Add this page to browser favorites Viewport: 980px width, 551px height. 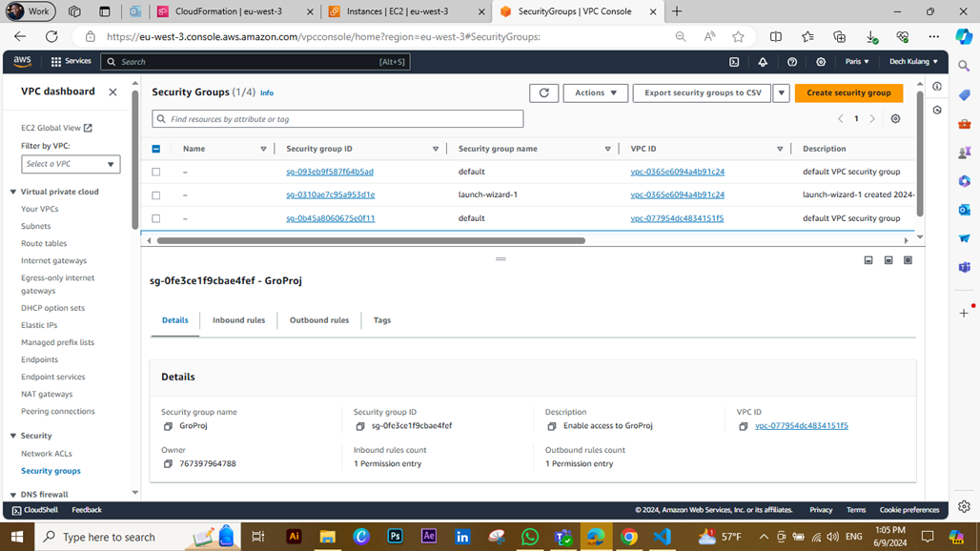pos(738,37)
